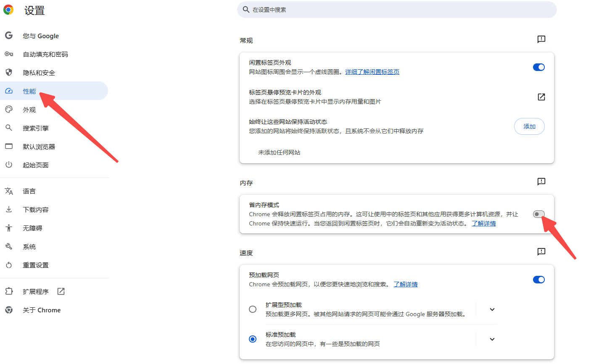Open the 详细了解闲置标签页 link

(x=372, y=72)
